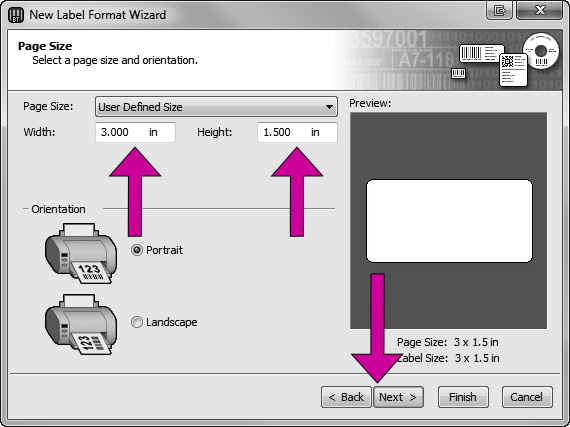570x427 pixels.
Task: Select the Portrait radio button
Action: pyautogui.click(x=137, y=250)
